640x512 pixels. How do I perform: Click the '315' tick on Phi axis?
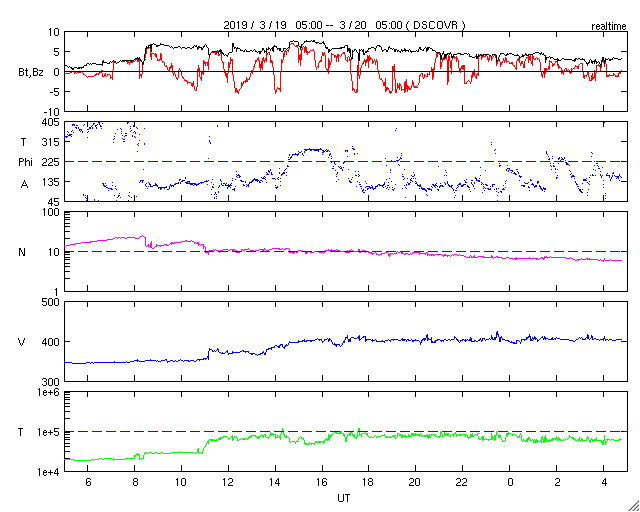(x=51, y=142)
